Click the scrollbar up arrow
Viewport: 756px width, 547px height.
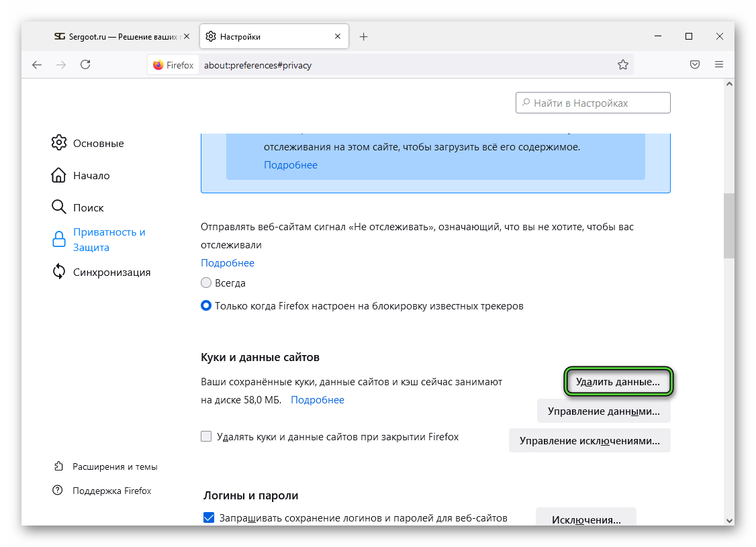pyautogui.click(x=729, y=84)
